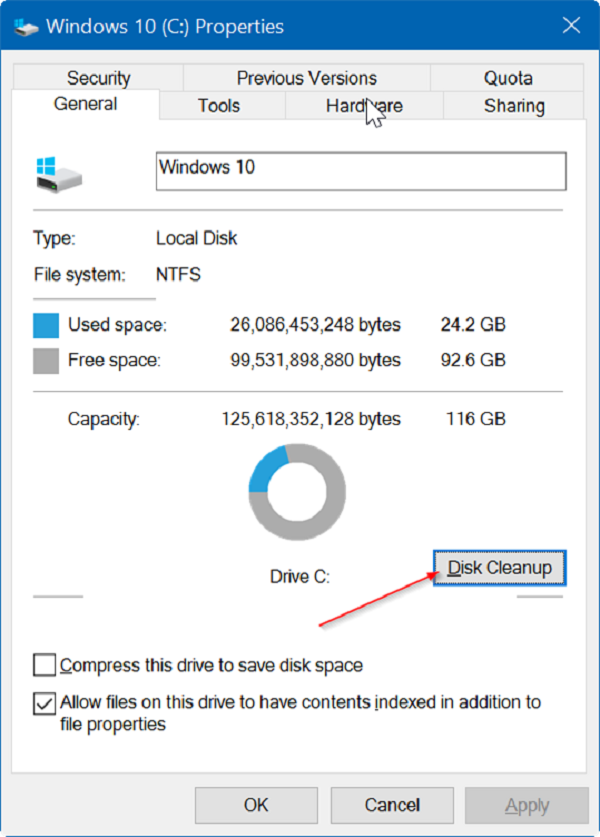Image resolution: width=600 pixels, height=837 pixels.
Task: Open the Tools tab
Action: pyautogui.click(x=218, y=106)
